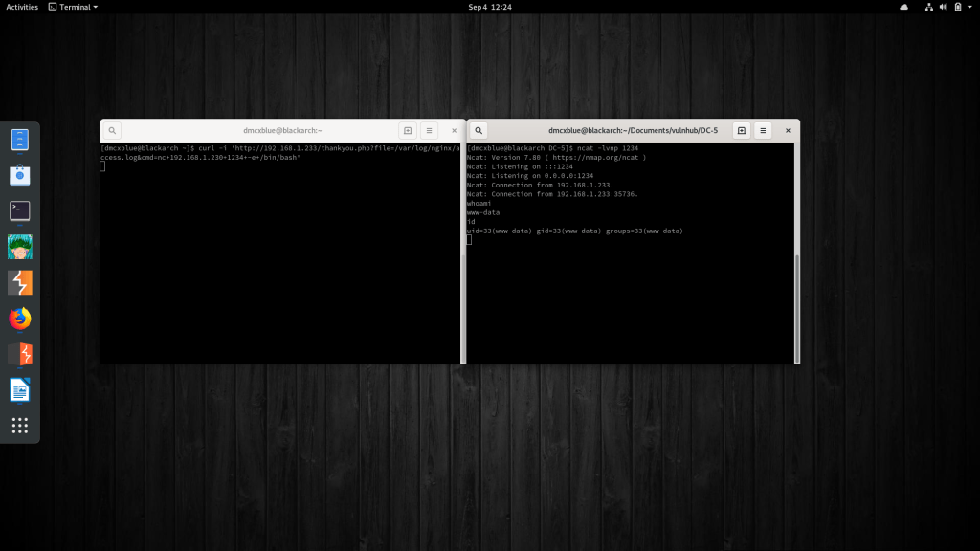Click the anime avatar application icon in dock

coord(20,247)
